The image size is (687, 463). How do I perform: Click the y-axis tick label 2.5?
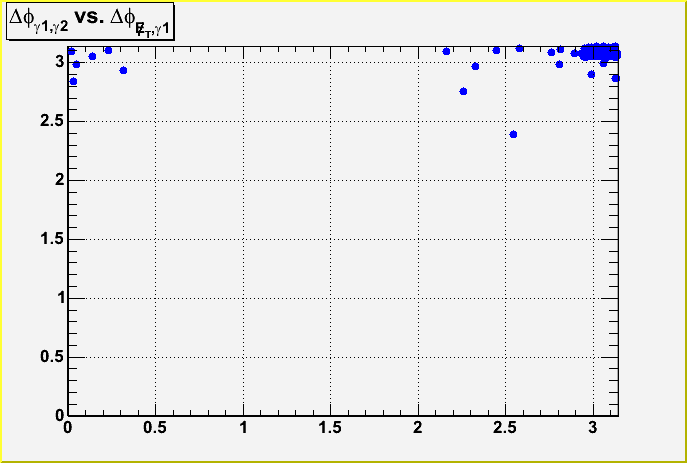click(x=50, y=121)
